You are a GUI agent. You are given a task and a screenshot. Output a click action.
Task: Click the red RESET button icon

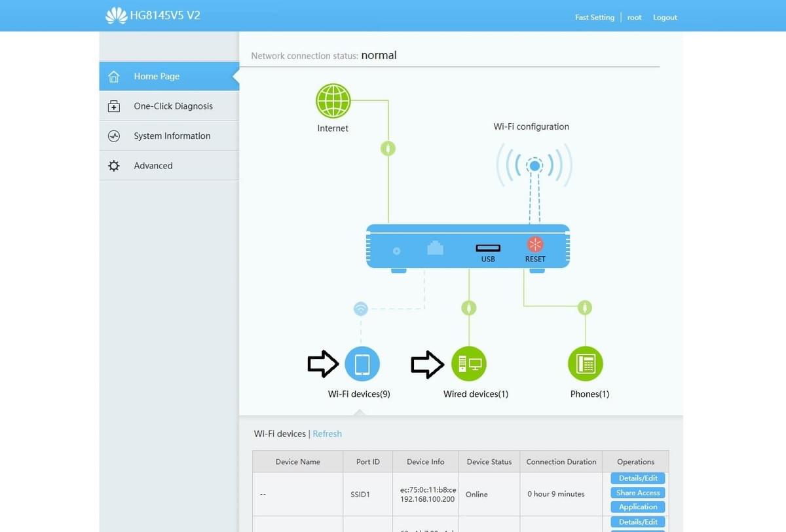[535, 244]
